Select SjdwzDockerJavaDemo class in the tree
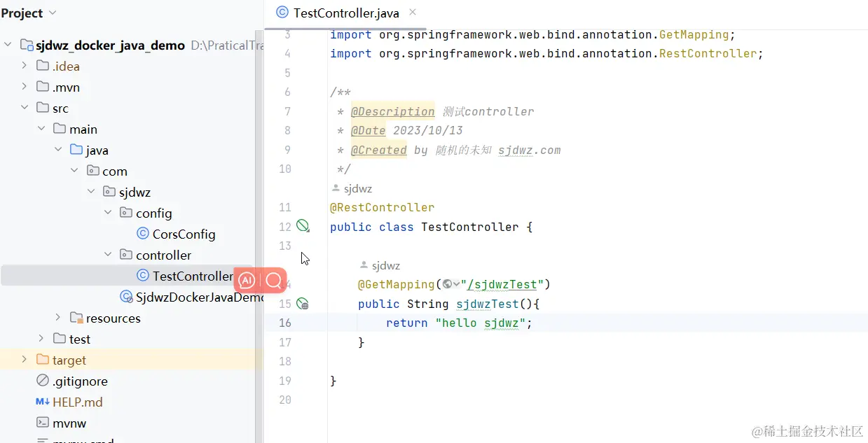The width and height of the screenshot is (868, 443). coord(200,297)
